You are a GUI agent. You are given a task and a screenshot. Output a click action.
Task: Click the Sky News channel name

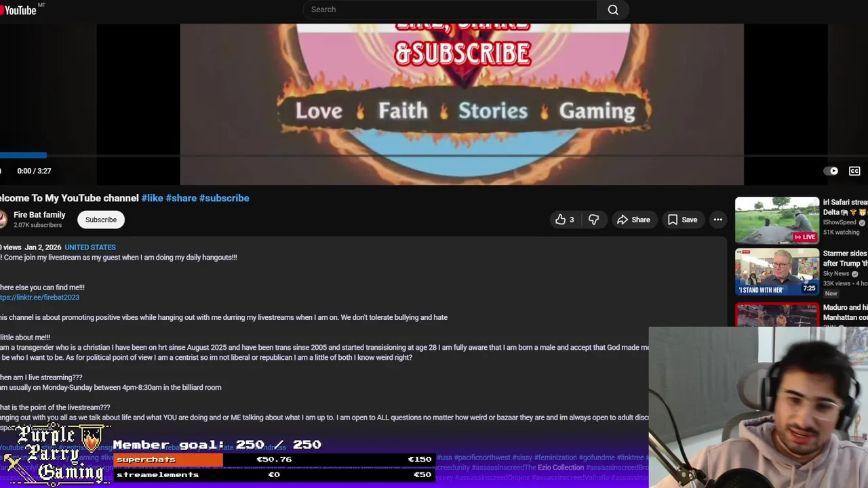(836, 274)
